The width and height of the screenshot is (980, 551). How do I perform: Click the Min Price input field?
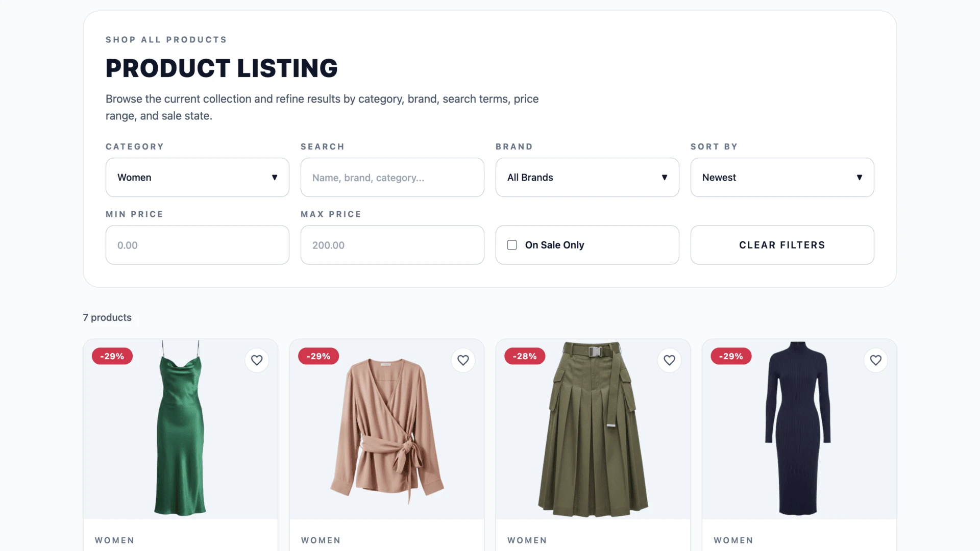[198, 245]
